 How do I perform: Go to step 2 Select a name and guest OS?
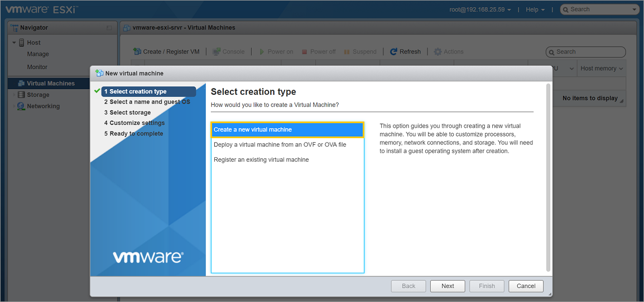(x=147, y=102)
